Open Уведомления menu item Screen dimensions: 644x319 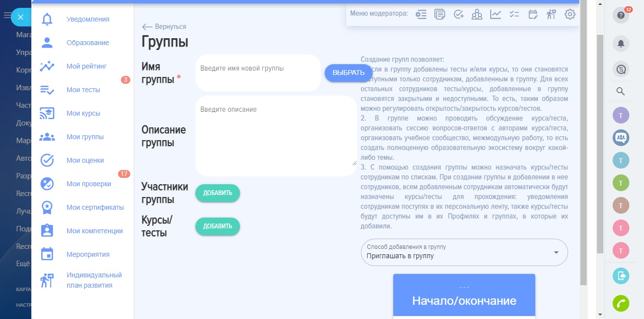(88, 19)
